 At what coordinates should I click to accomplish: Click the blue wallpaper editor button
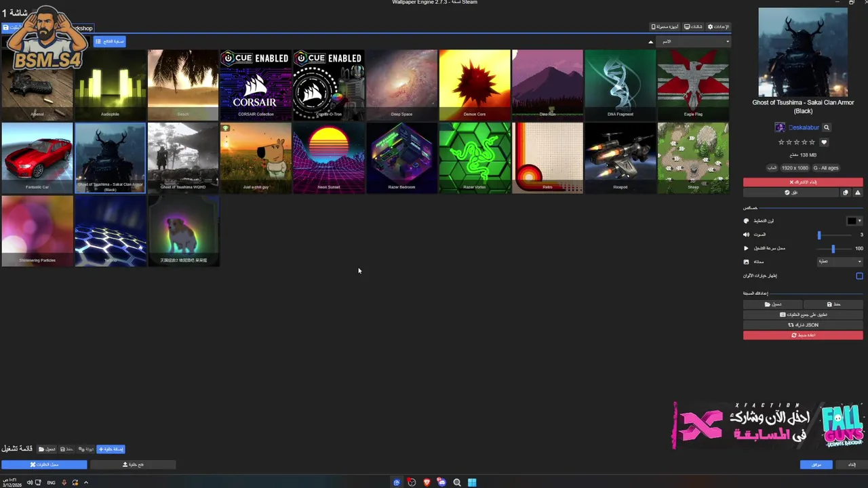tap(44, 464)
